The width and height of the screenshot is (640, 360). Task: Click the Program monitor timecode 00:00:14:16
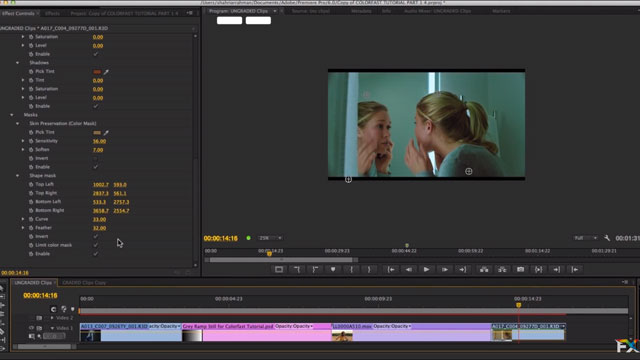(x=221, y=238)
